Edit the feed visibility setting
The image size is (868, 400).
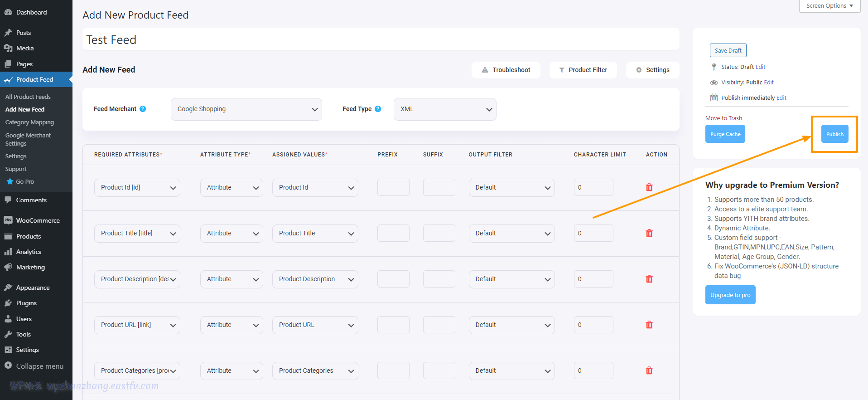[769, 83]
